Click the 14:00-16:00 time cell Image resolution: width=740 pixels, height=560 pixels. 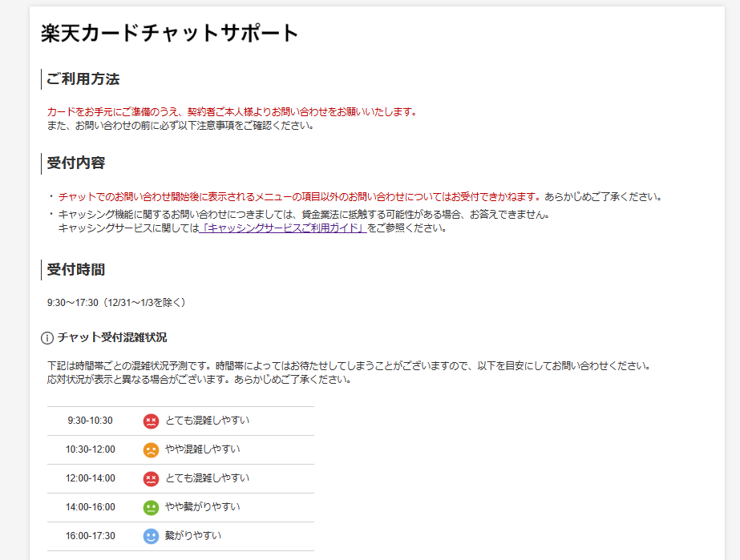coord(90,508)
